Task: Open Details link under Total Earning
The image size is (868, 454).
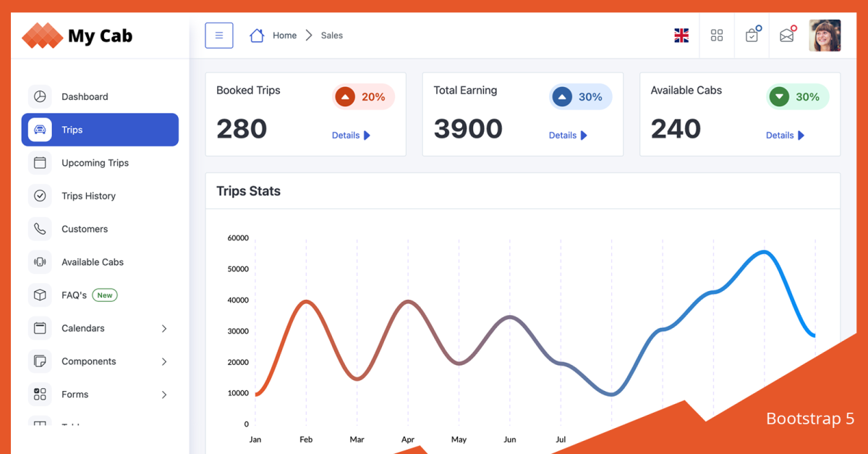Action: coord(568,135)
